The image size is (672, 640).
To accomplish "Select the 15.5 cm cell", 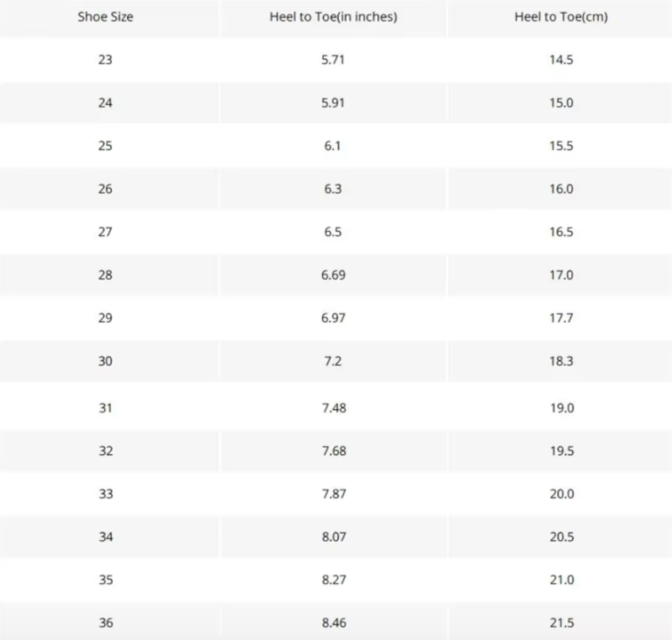I will click(x=561, y=146).
